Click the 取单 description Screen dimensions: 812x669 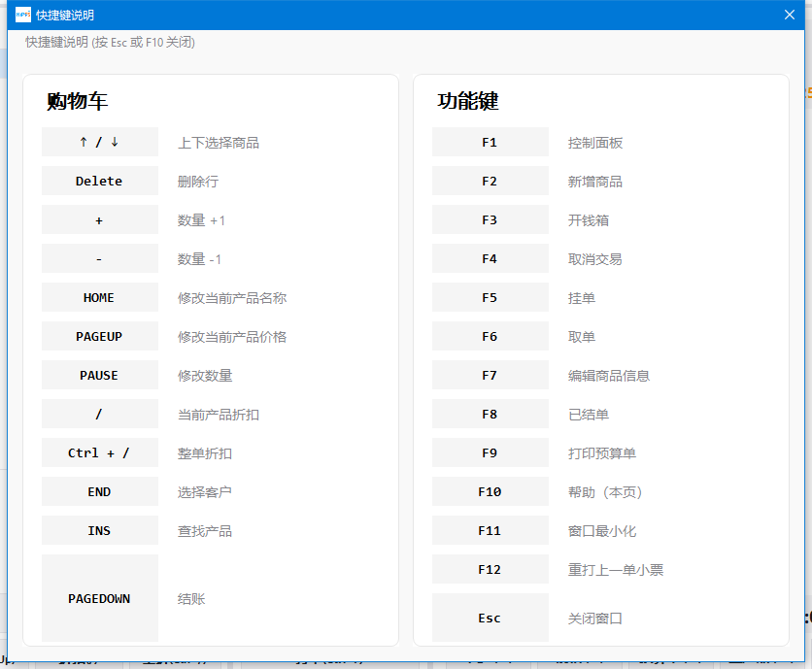click(582, 337)
